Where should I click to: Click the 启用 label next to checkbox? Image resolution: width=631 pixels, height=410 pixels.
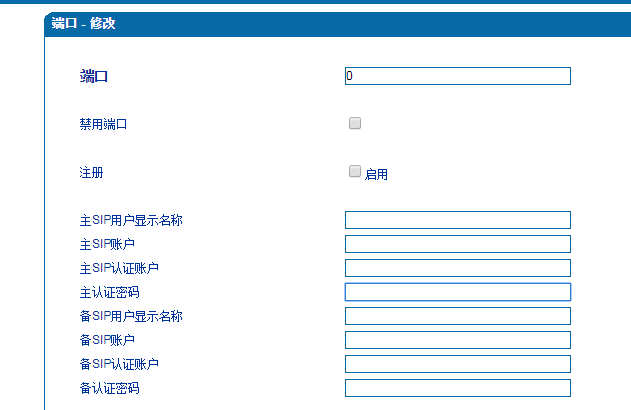(x=376, y=174)
